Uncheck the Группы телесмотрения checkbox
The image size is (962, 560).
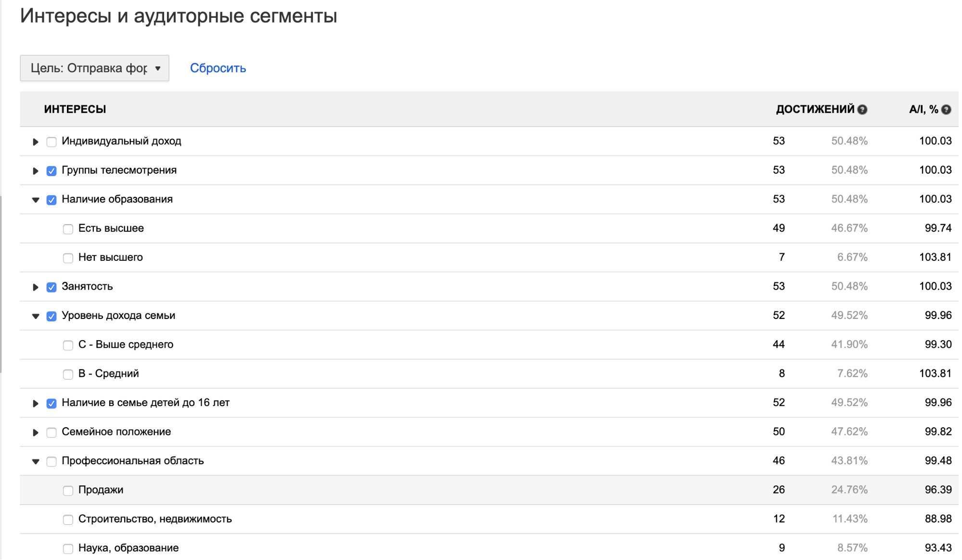tap(51, 171)
